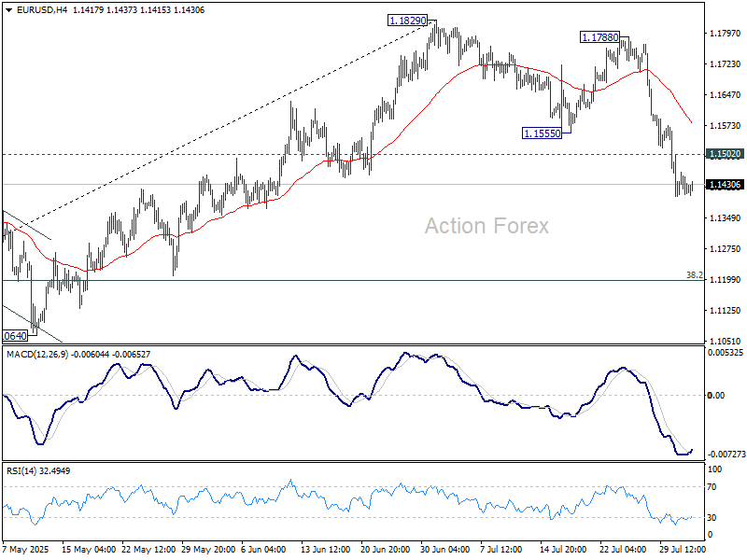Click the 13 Jun 12:00 time label
The height and width of the screenshot is (560, 747).
pos(325,549)
